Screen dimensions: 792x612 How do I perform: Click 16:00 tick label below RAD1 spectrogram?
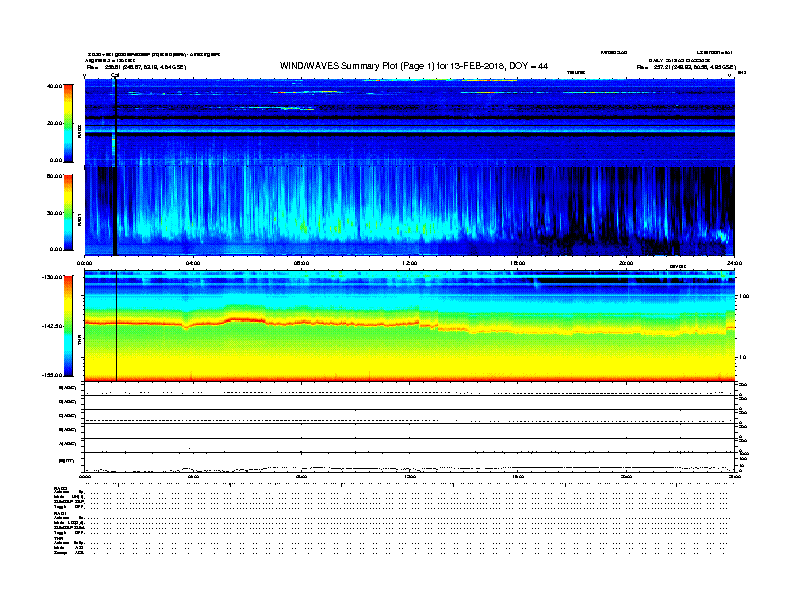518,263
